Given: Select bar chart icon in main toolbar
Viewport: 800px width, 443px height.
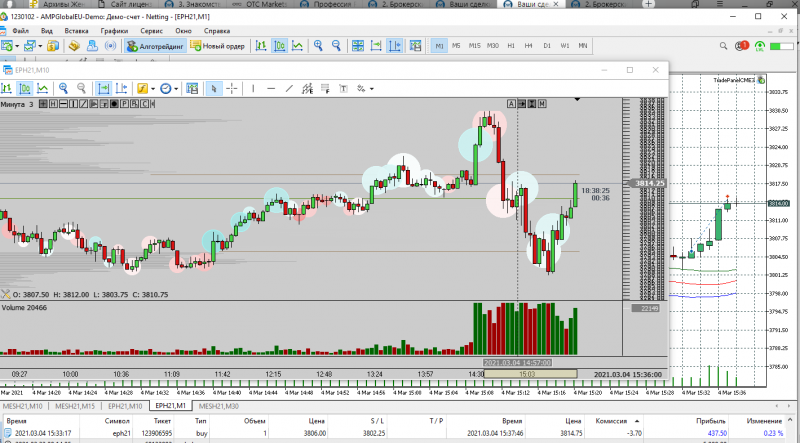Looking at the screenshot, I should (x=261, y=46).
